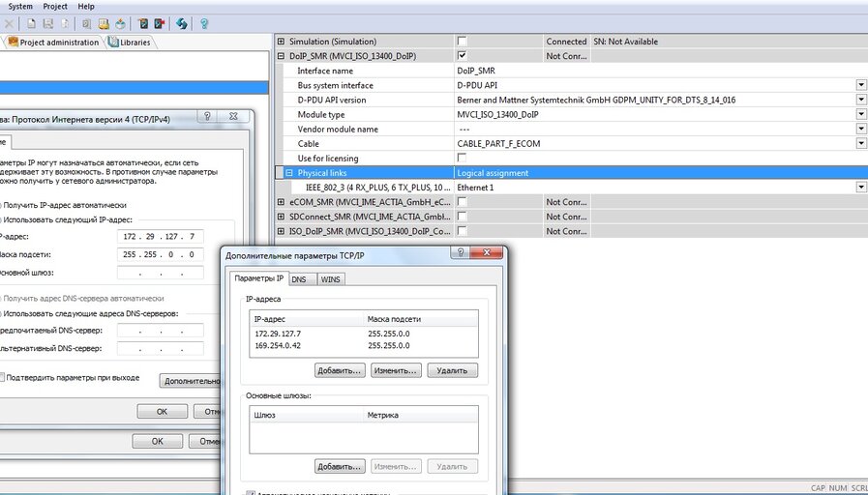Enable the Simulation interface checkbox
Screen dimensions: 868x495
[x=462, y=41]
